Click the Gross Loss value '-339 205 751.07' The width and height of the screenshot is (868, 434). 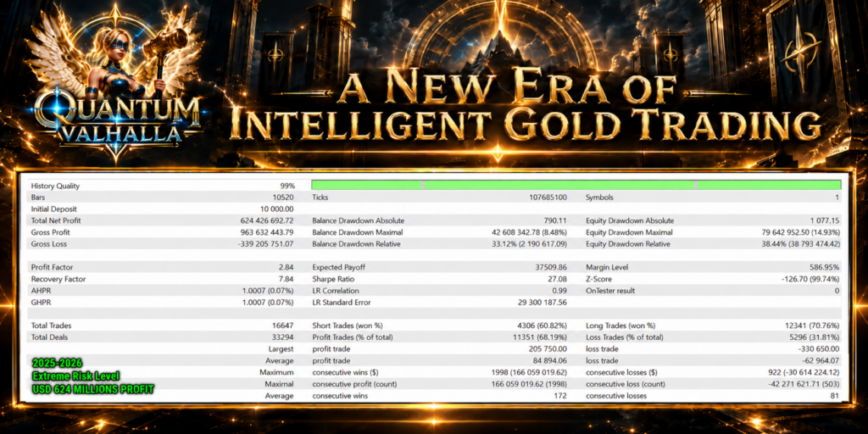265,244
